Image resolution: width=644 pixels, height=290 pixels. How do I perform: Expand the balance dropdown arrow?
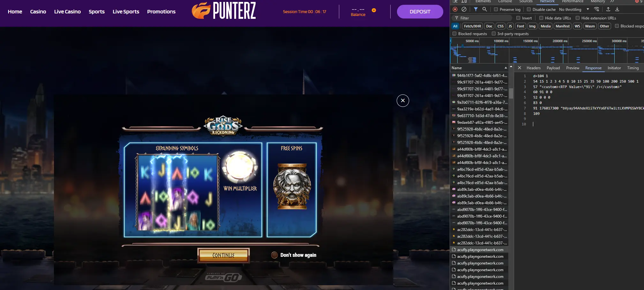(374, 10)
